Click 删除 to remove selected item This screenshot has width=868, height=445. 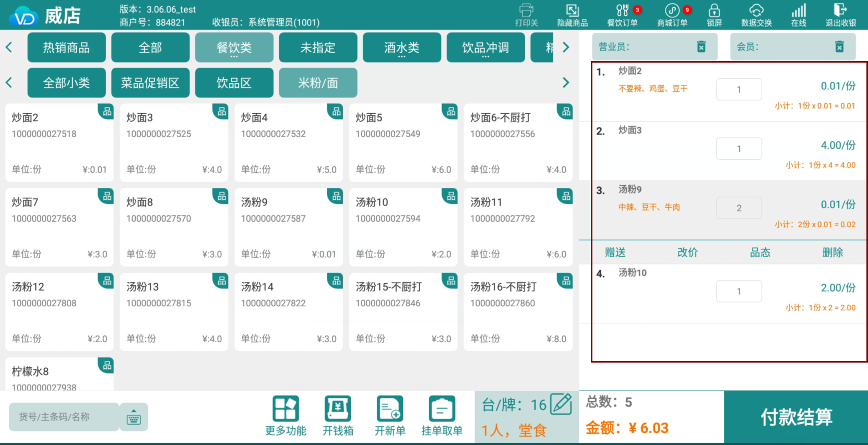pos(833,252)
